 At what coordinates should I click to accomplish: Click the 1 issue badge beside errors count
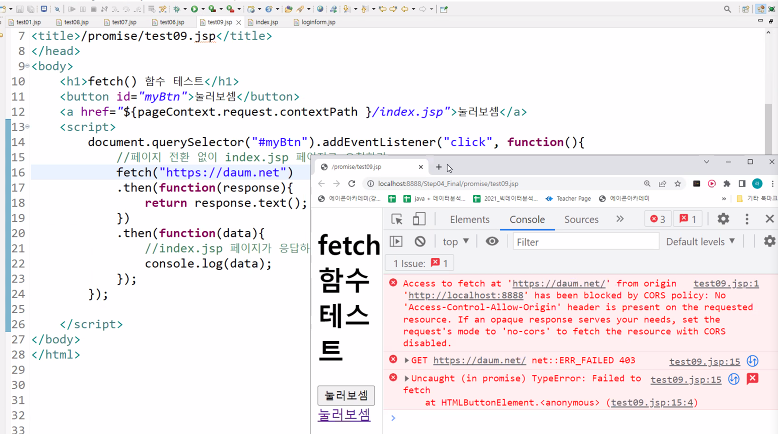688,219
